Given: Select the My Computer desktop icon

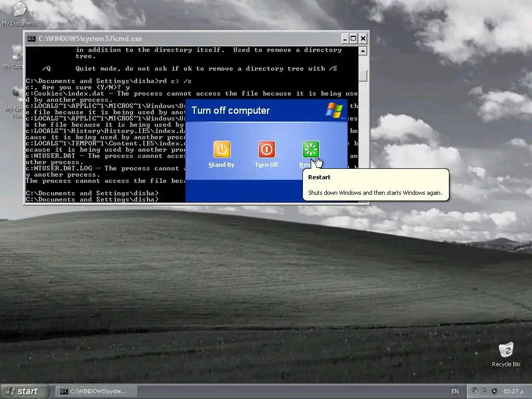Looking at the screenshot, I should tap(14, 57).
